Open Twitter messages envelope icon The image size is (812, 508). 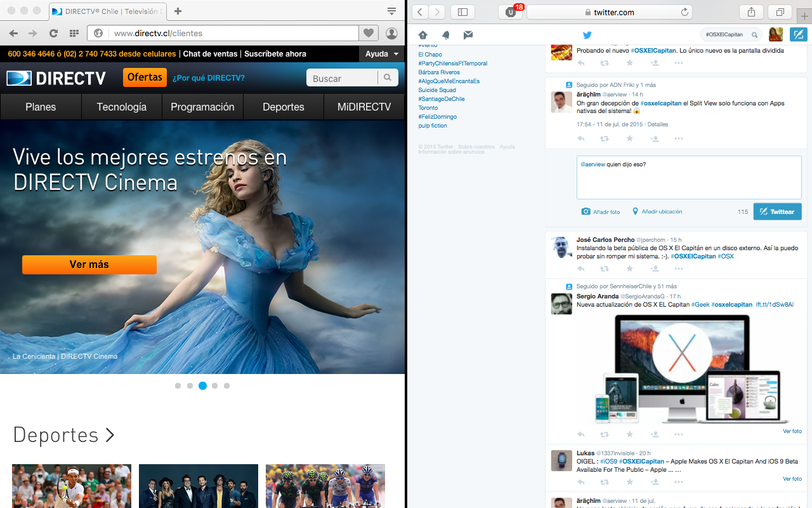(468, 35)
